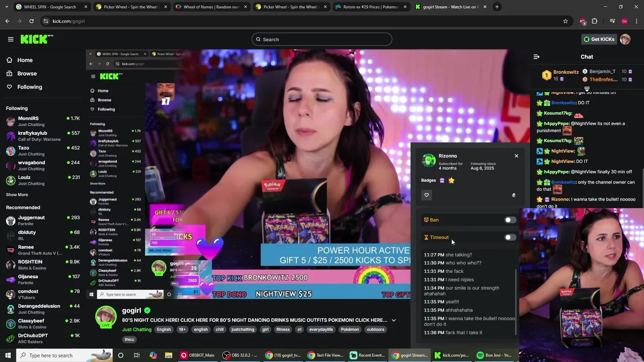Open Task View on taskbar
644x362 pixels.
coord(136,355)
